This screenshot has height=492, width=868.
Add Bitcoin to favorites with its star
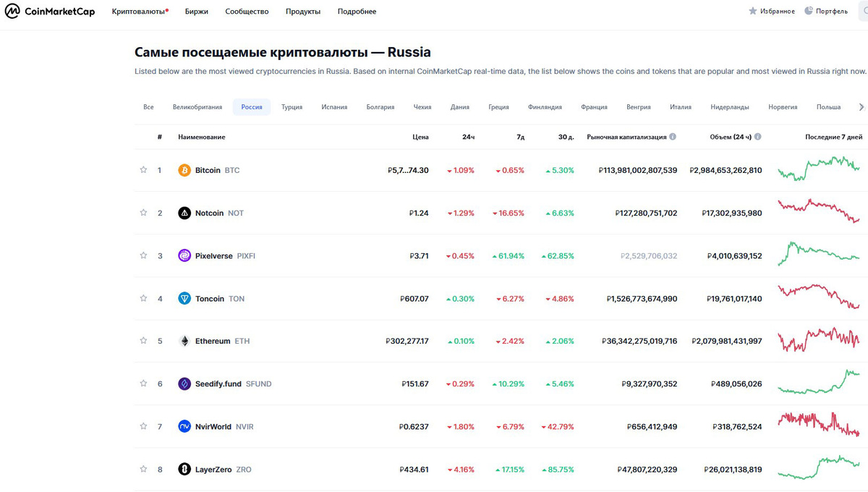tap(143, 170)
